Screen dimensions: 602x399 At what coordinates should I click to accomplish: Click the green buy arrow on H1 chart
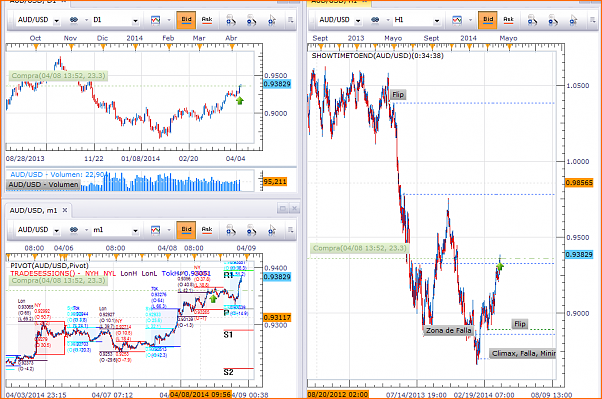click(500, 266)
